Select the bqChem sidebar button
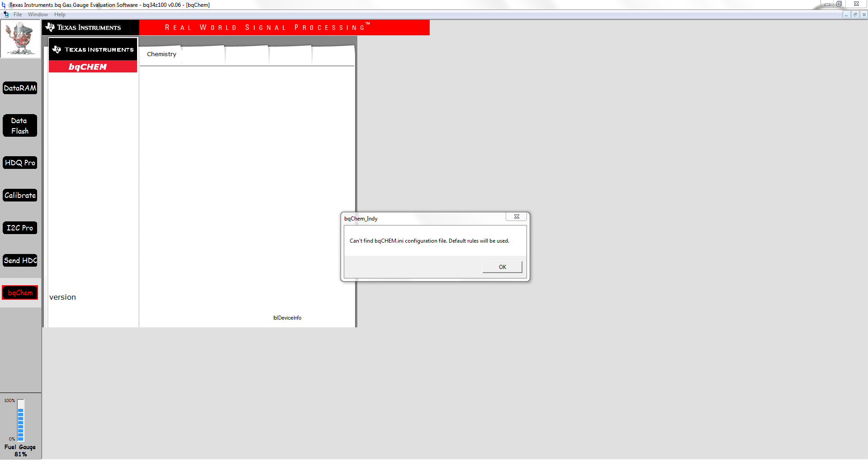The height and width of the screenshot is (460, 868). click(20, 292)
